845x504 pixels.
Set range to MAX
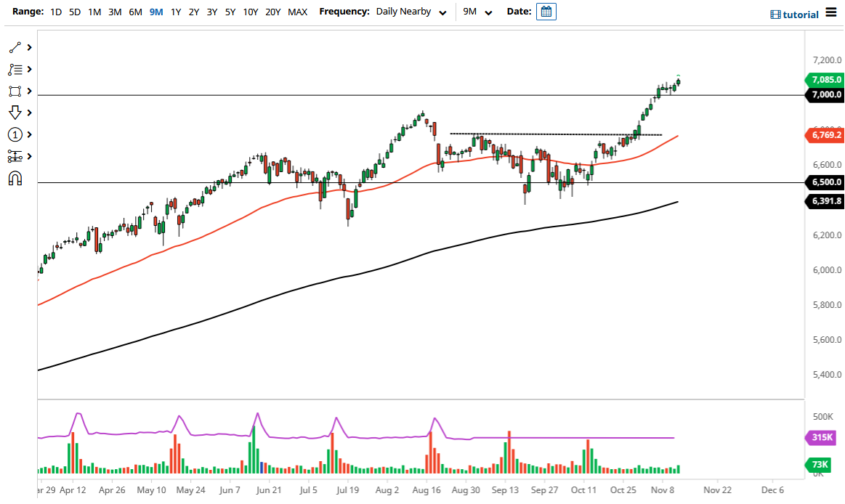coord(297,12)
